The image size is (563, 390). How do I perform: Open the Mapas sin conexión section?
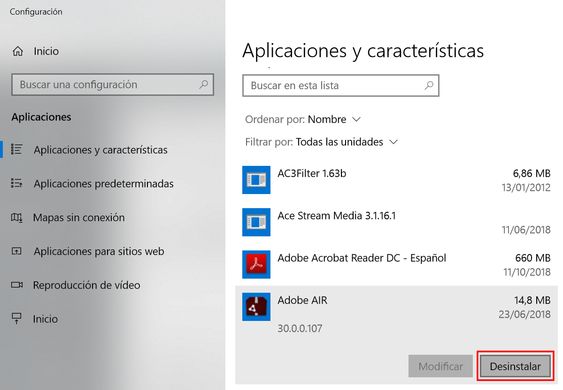point(79,217)
